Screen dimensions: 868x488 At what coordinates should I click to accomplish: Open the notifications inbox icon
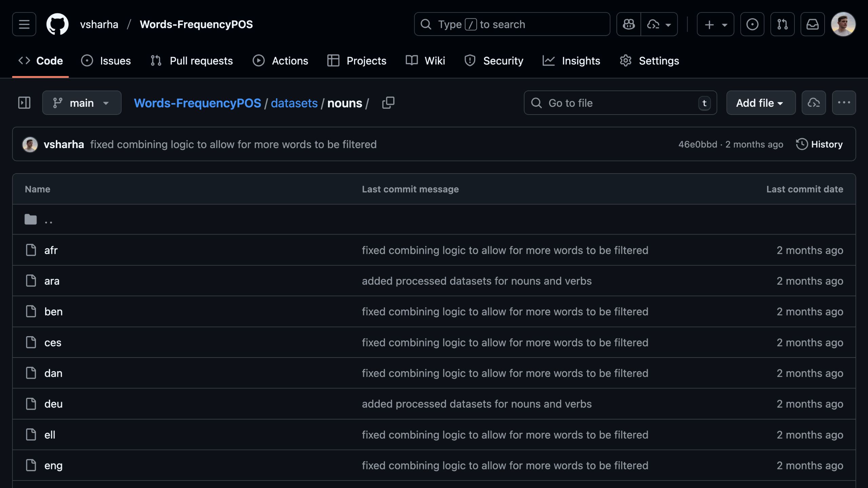coord(812,24)
